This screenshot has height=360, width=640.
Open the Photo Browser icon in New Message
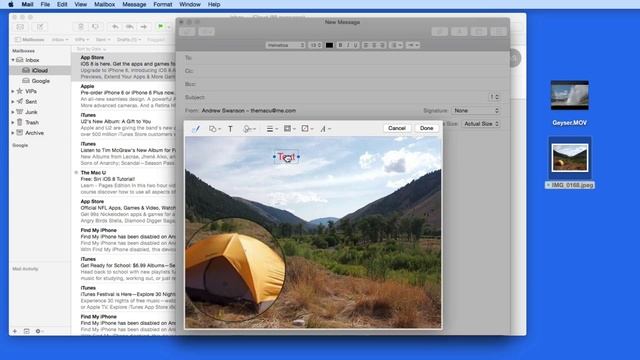click(x=479, y=31)
